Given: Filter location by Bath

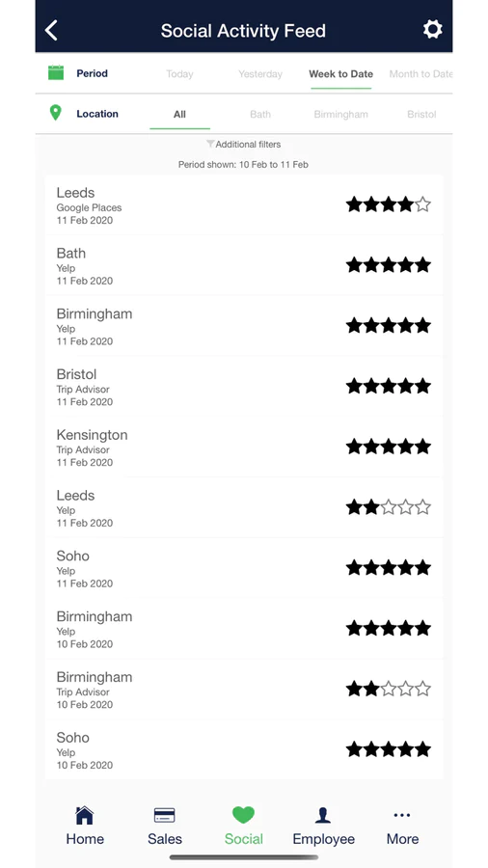Looking at the screenshot, I should [x=260, y=115].
